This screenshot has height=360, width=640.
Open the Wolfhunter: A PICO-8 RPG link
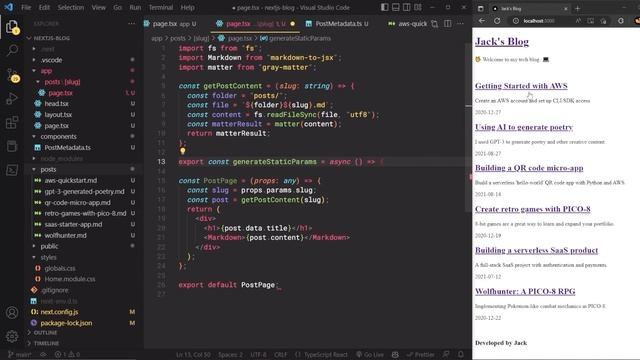coord(525,291)
